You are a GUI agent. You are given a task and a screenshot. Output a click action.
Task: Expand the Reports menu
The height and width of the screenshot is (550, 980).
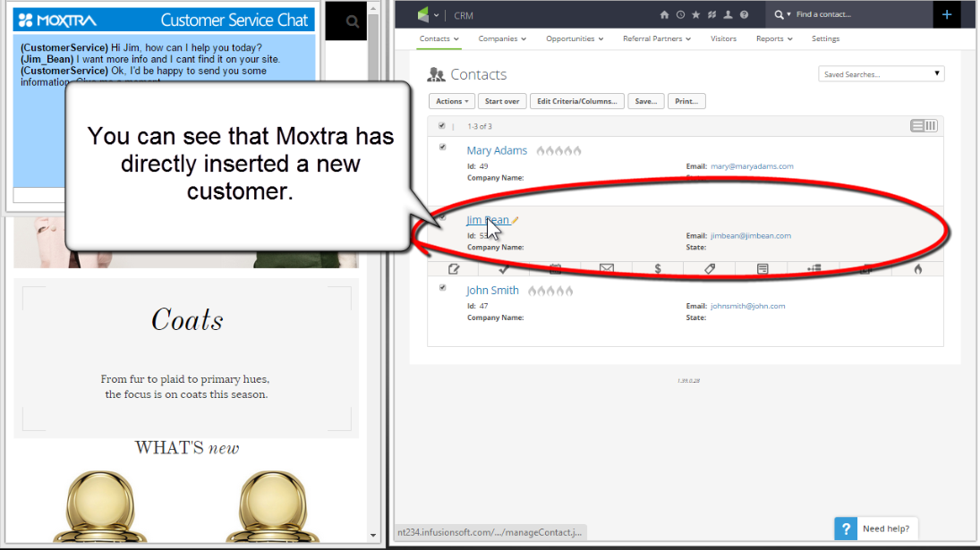click(x=774, y=38)
